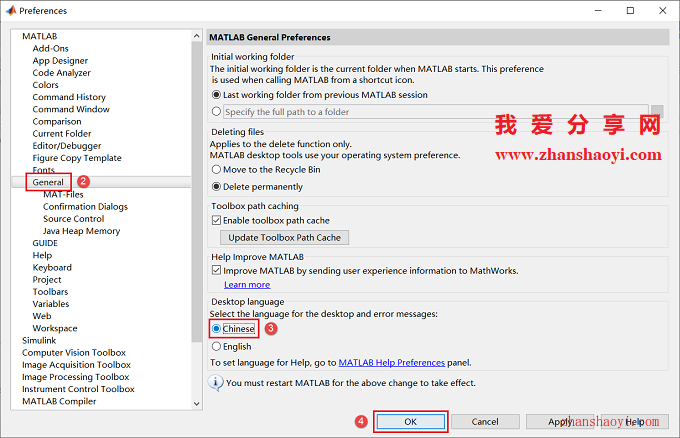Image resolution: width=680 pixels, height=438 pixels.
Task: Click the info icon beside the restart message
Action: click(216, 383)
